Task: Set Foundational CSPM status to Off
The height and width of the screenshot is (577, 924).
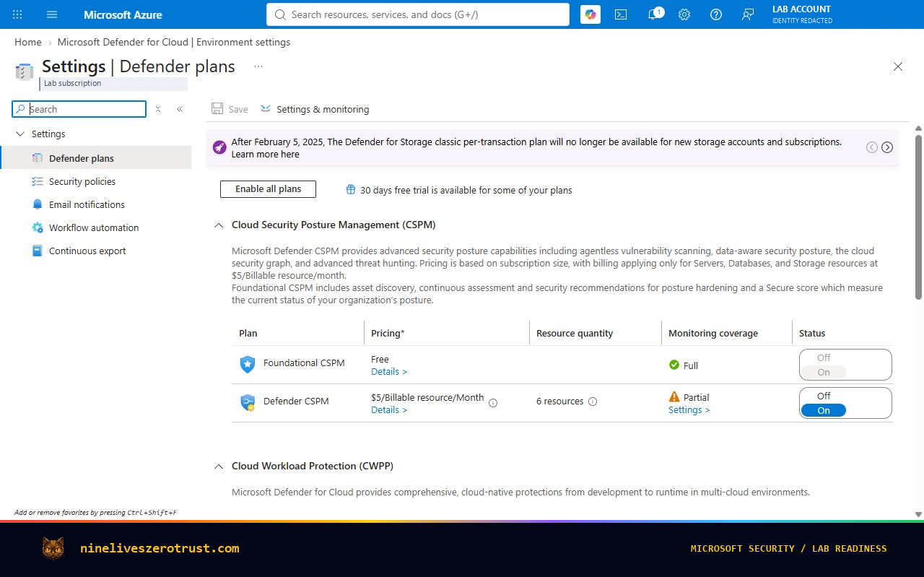Action: (824, 357)
